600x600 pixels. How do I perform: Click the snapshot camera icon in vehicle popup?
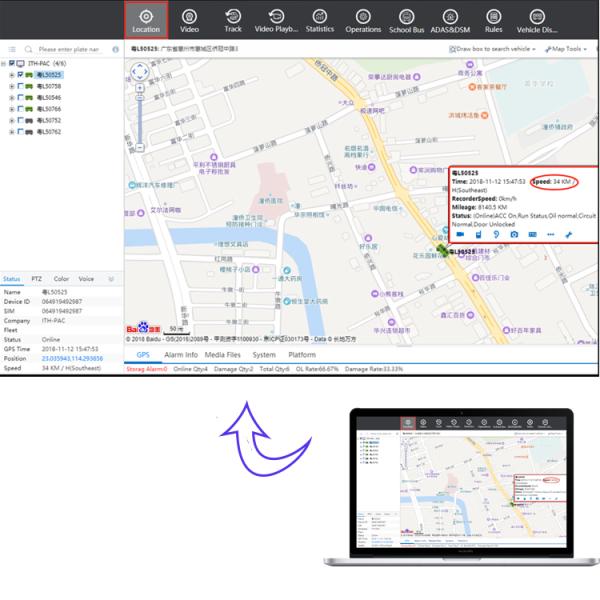515,234
